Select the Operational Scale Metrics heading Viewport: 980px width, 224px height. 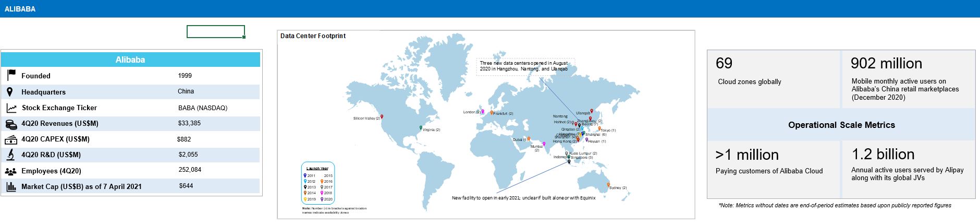(x=841, y=125)
